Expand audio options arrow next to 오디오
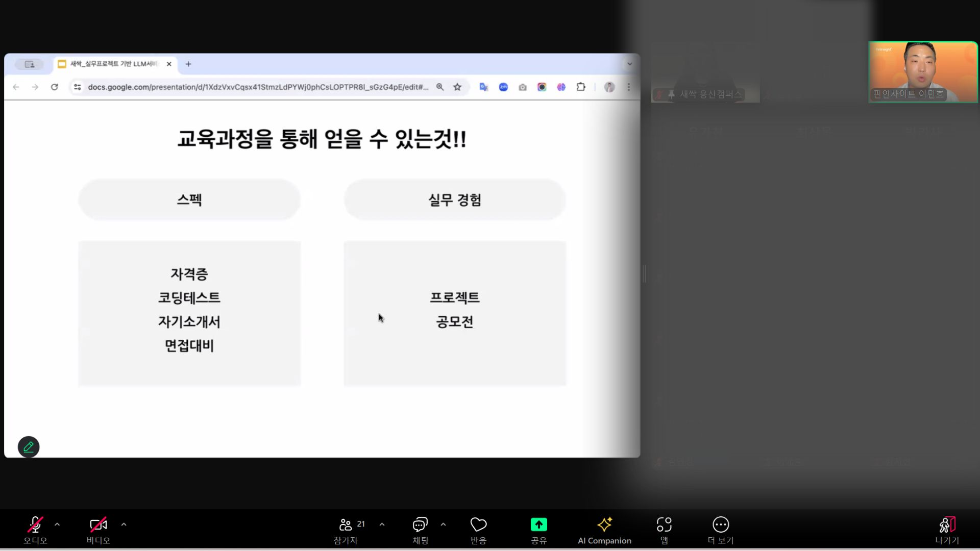980x551 pixels. [x=57, y=524]
